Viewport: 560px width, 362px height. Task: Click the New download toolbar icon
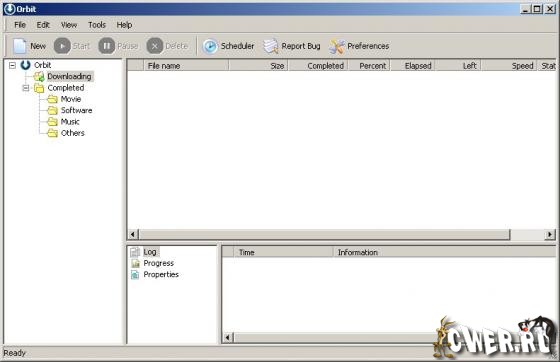[x=19, y=46]
